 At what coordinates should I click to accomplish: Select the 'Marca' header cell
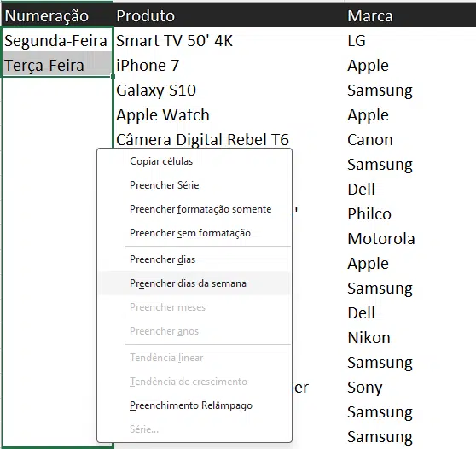[x=410, y=15]
